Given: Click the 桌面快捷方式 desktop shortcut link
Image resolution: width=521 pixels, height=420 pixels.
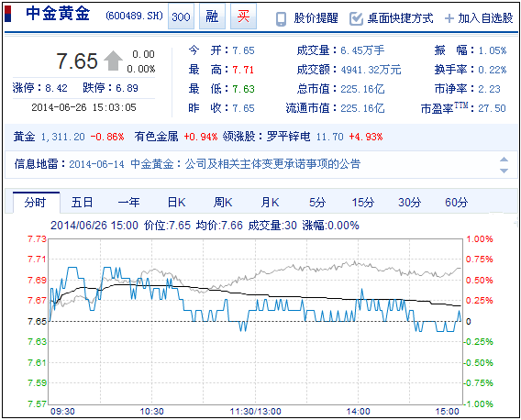Looking at the screenshot, I should point(400,18).
